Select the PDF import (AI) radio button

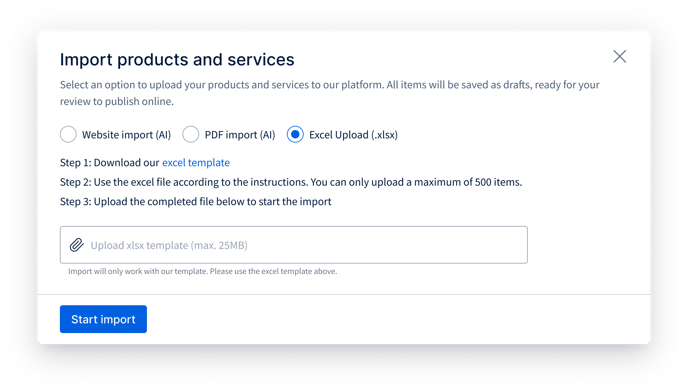click(x=190, y=134)
